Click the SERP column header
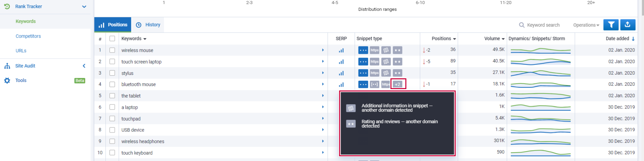Screen dimensions: 644x161 point(341,39)
